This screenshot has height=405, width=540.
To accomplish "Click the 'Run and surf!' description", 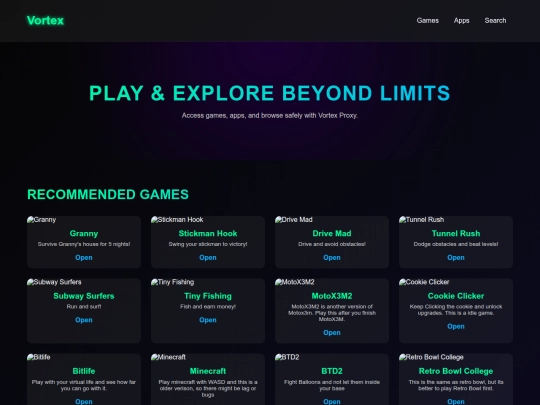I will tap(84, 307).
